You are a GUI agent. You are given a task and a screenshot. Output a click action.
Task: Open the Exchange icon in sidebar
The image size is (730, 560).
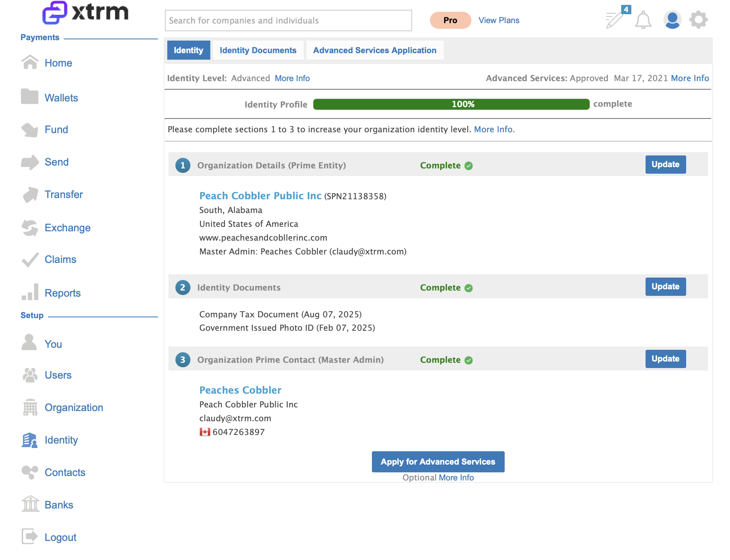pyautogui.click(x=30, y=228)
